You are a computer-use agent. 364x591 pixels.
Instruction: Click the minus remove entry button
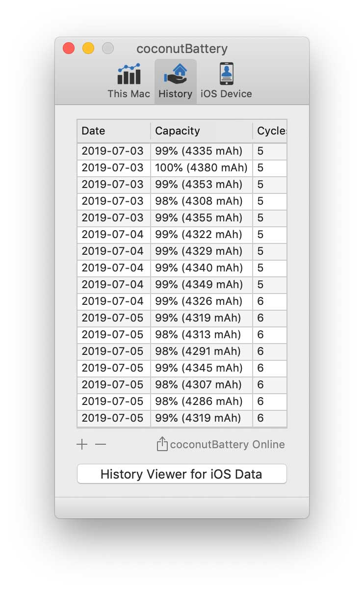[101, 445]
